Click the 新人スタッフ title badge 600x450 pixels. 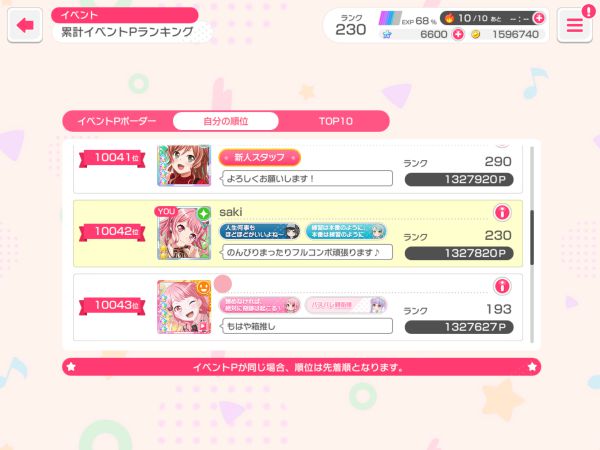point(259,157)
